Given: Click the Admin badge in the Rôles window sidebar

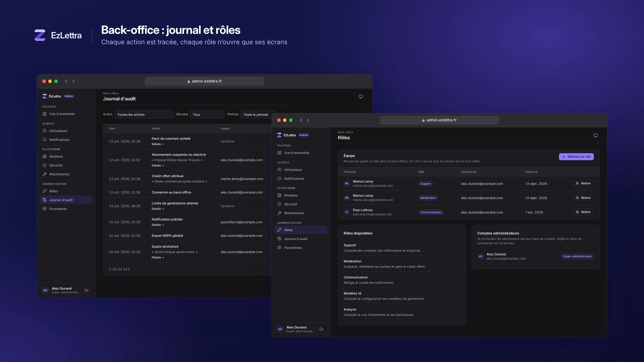Looking at the screenshot, I should pos(304,135).
